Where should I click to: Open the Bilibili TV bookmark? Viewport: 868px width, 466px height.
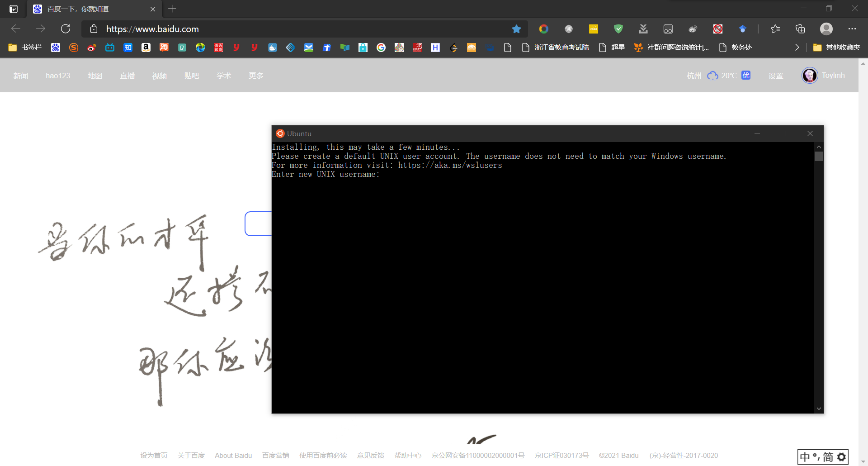[110, 48]
